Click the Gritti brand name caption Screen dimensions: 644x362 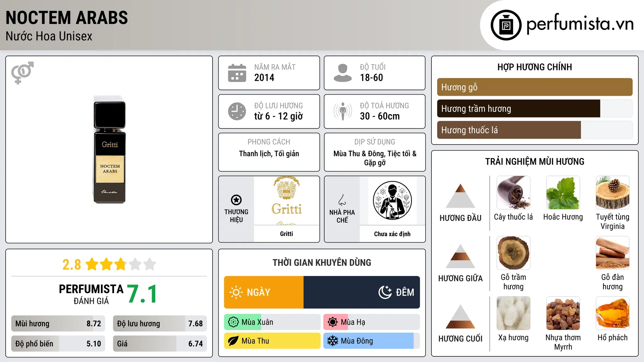point(286,234)
